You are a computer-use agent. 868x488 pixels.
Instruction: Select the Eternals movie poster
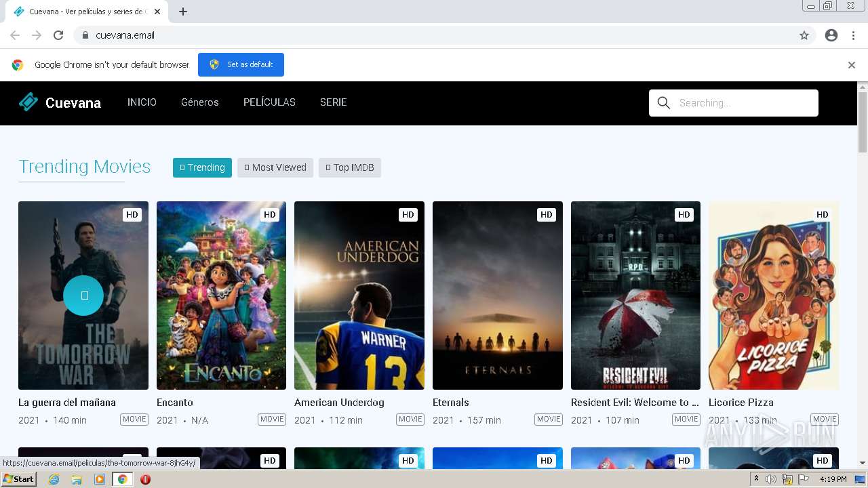point(498,296)
